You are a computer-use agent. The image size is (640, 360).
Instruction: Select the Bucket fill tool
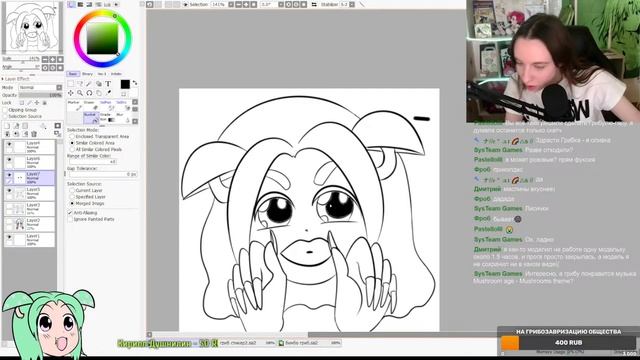tap(90, 118)
